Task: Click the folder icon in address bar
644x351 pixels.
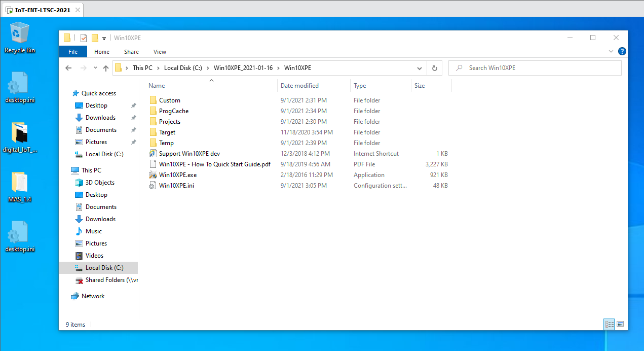Action: tap(119, 68)
